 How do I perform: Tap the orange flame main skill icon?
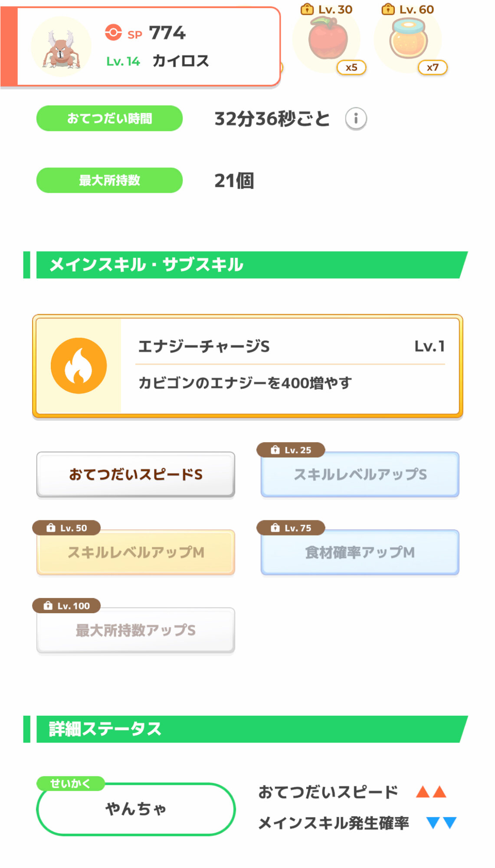coord(79,365)
